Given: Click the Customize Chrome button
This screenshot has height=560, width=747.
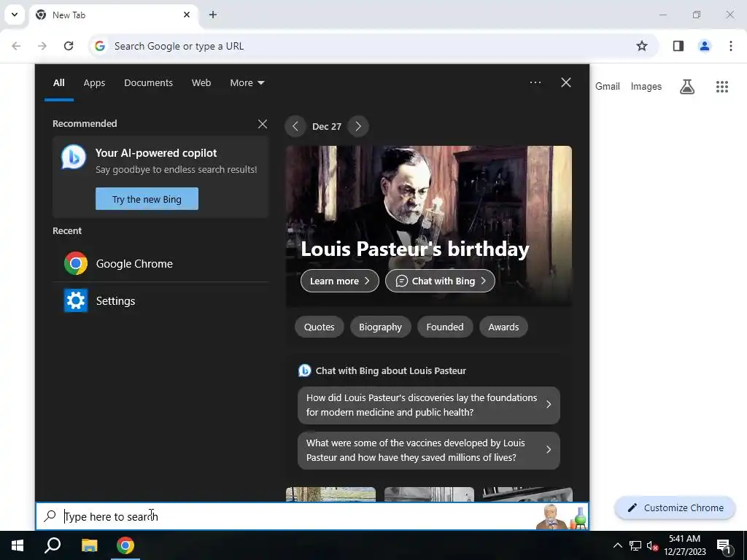Looking at the screenshot, I should 675,507.
